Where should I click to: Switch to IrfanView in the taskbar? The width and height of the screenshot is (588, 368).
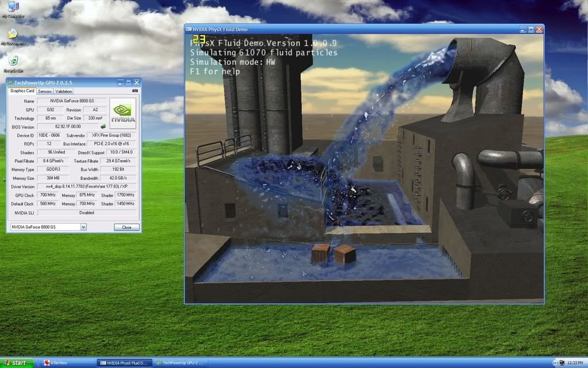tap(68, 363)
